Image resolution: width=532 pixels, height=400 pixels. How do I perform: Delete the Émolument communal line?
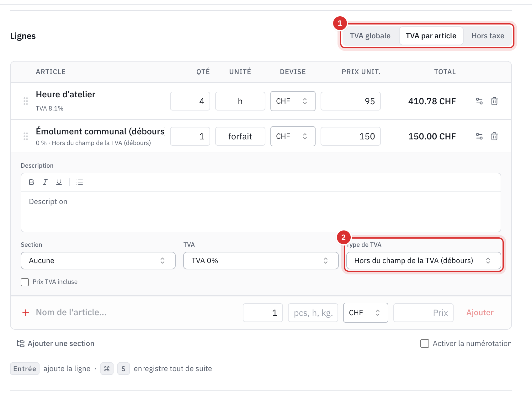coord(494,136)
